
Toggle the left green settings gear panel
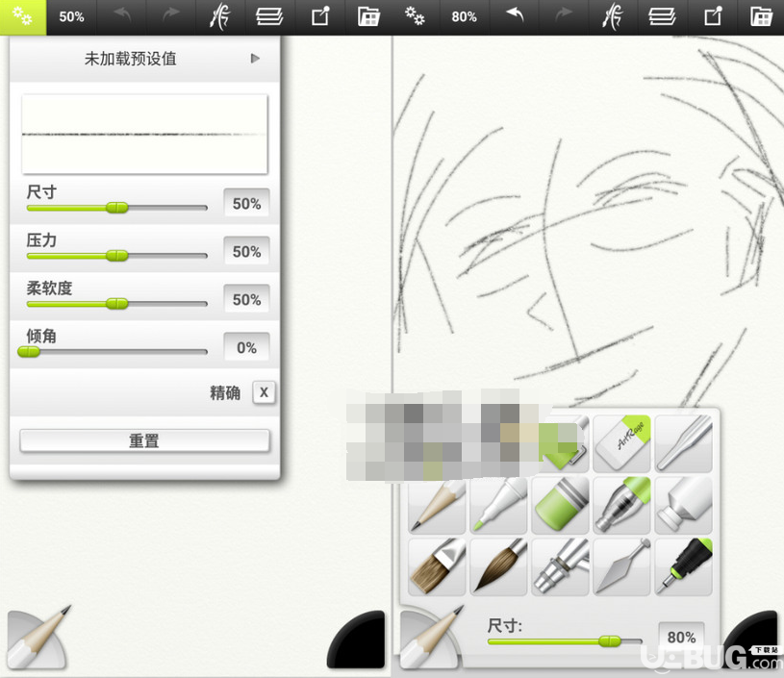point(23,17)
